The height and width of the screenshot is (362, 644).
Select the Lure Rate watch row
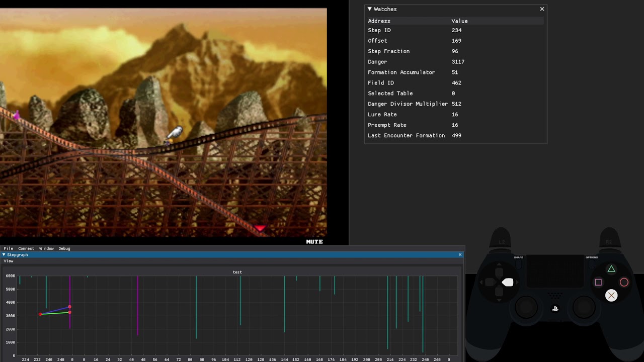tap(455, 115)
